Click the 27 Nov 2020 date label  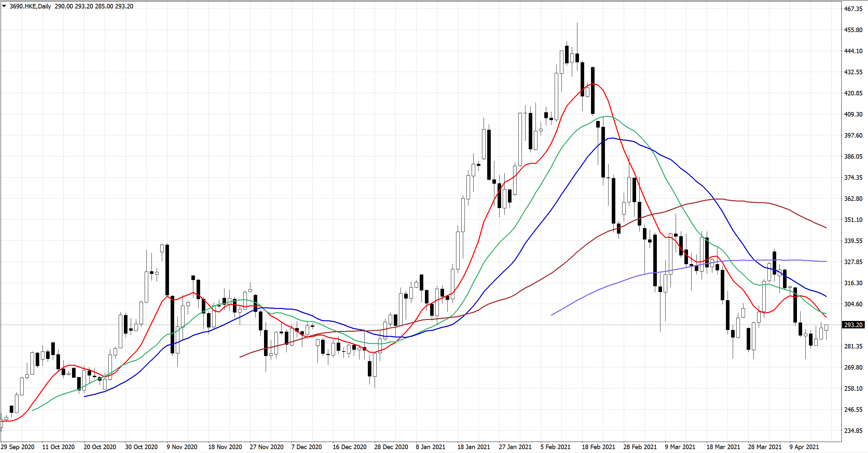click(267, 447)
